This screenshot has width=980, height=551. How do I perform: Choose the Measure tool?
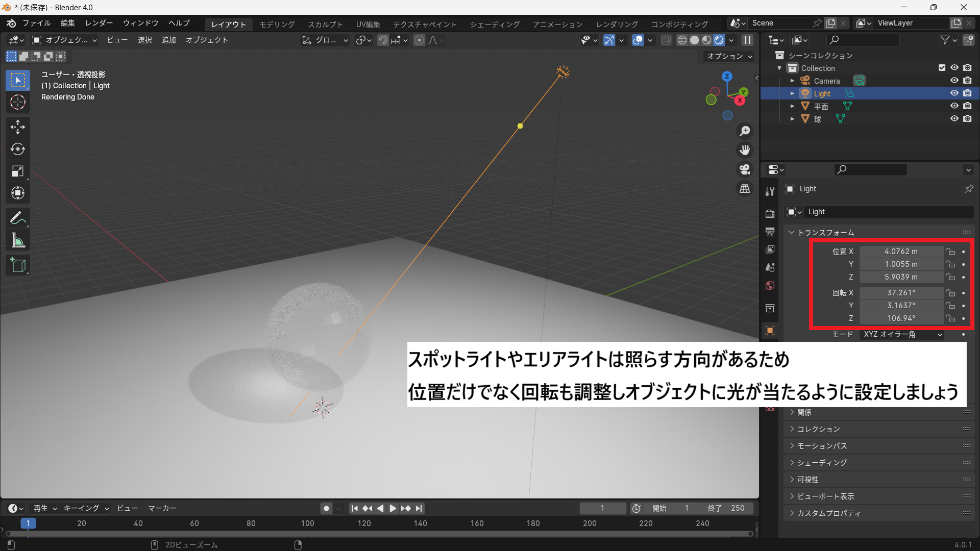18,240
